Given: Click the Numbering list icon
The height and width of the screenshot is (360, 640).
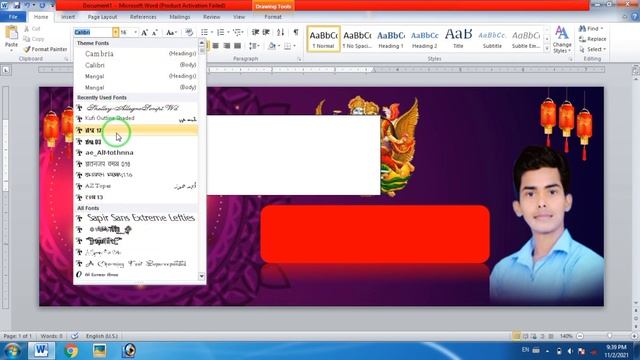Looking at the screenshot, I should click(x=220, y=32).
